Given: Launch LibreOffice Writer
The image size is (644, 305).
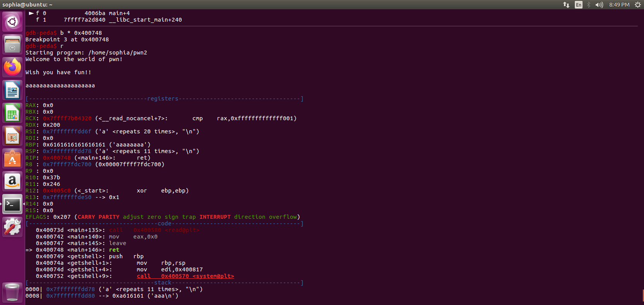Looking at the screenshot, I should pyautogui.click(x=12, y=90).
